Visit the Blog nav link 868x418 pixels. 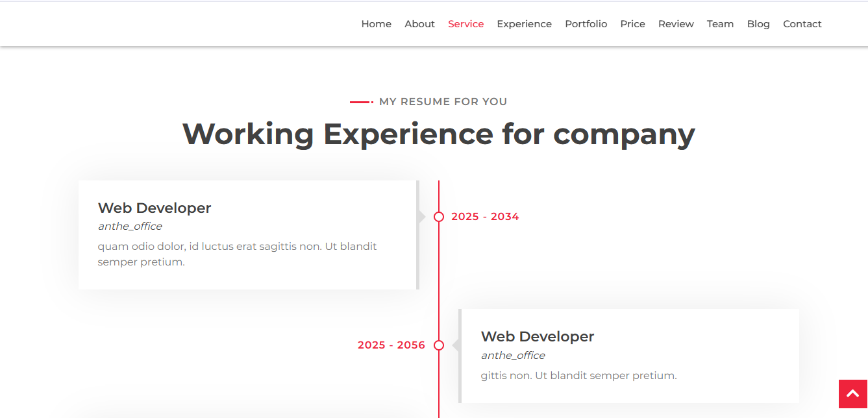click(x=758, y=24)
